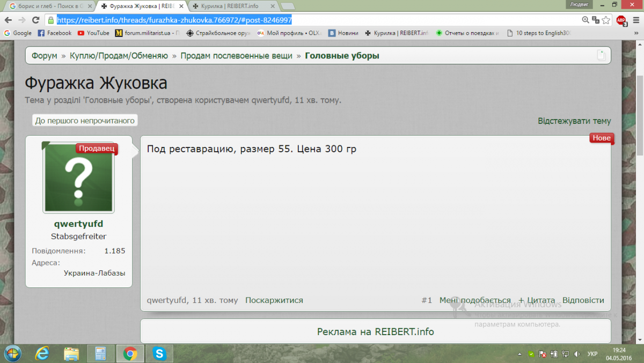Go to 'Форум' breadcrumb

coord(44,56)
